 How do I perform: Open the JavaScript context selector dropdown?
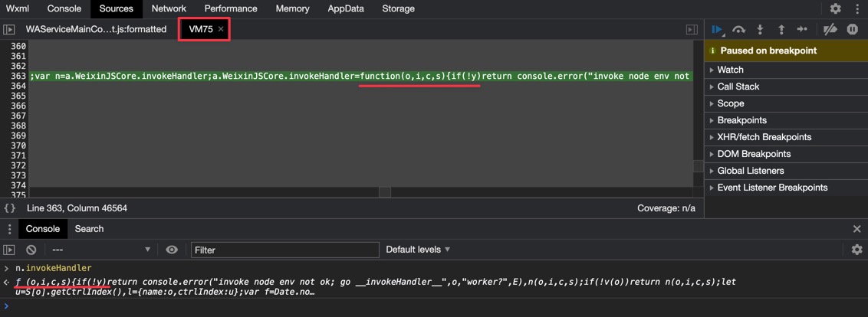click(100, 250)
